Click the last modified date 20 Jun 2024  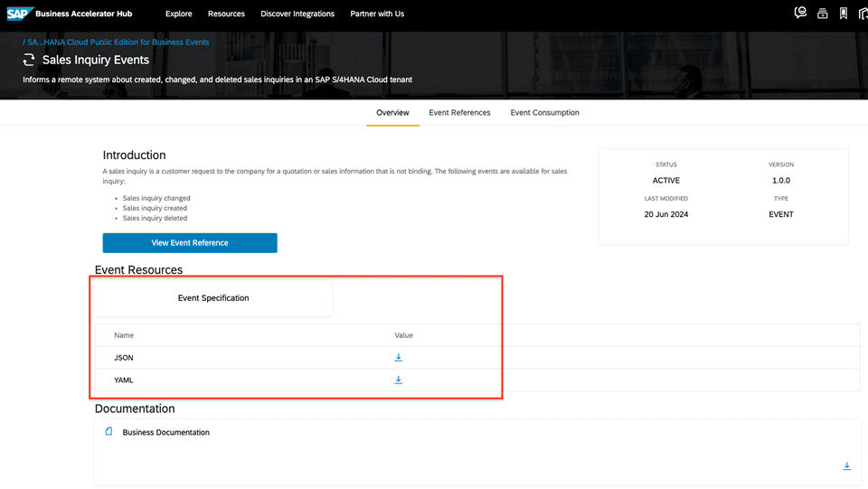click(666, 214)
